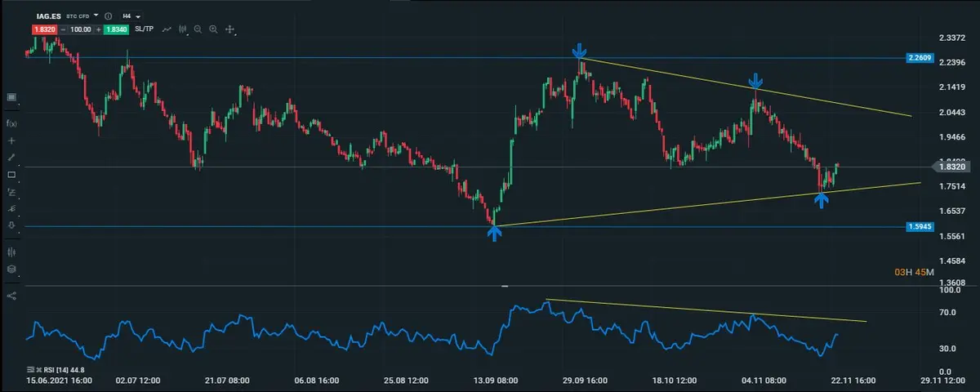Select the trend line drawing tool
Screen dimensions: 980x392
pos(11,157)
